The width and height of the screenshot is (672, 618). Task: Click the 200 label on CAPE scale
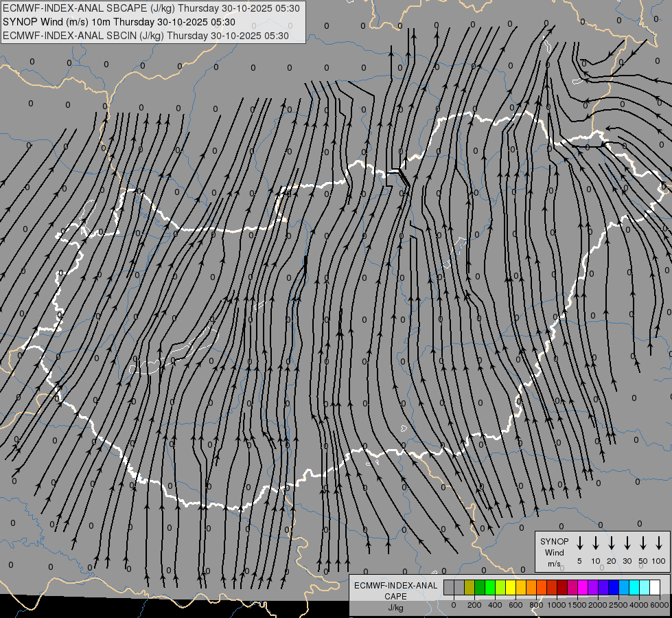pos(474,605)
